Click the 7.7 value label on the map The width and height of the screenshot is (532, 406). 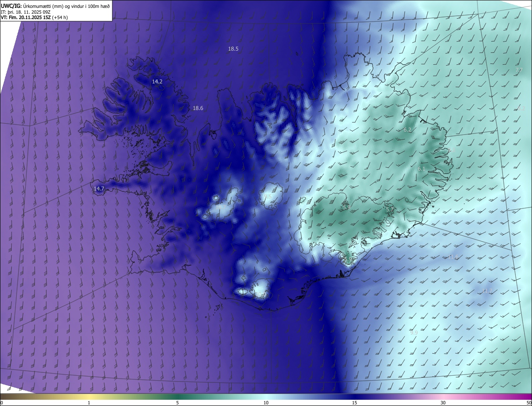(519, 70)
